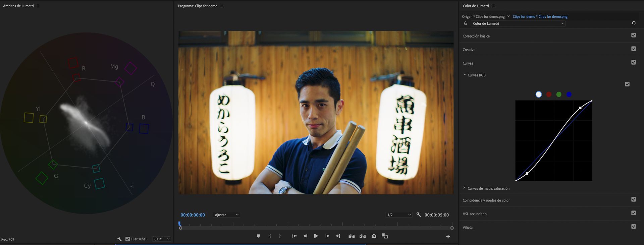Add a marker in the Program monitor
Screen dimensions: 644x245
coord(258,236)
